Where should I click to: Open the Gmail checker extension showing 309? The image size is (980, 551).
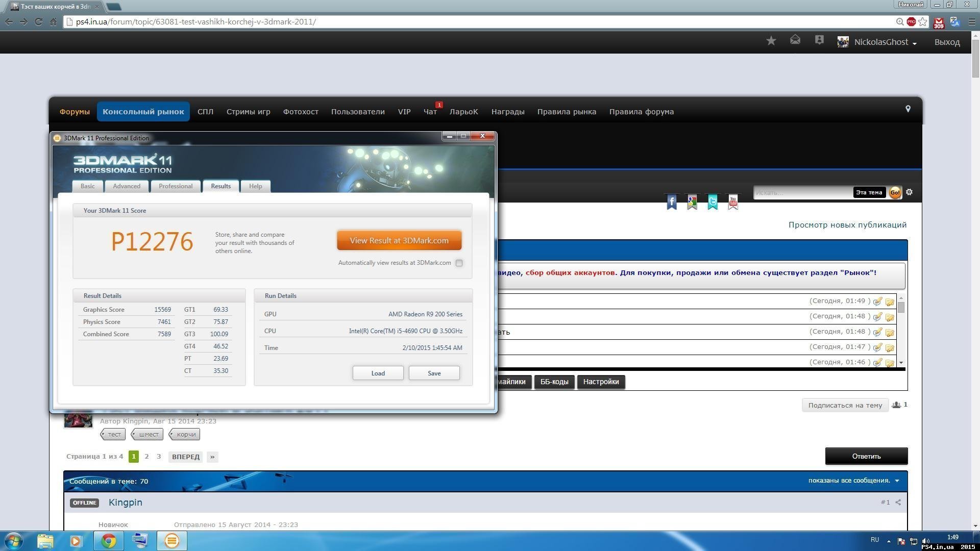pos(939,23)
